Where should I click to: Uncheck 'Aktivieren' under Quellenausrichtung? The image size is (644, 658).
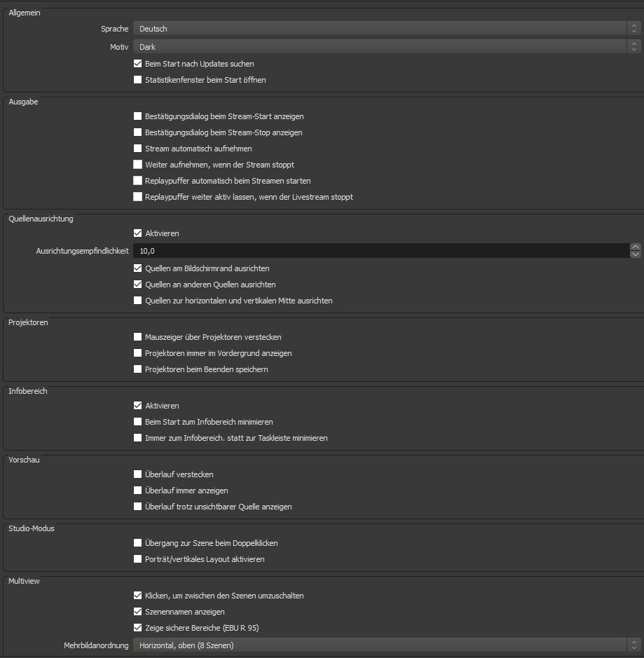click(x=138, y=233)
